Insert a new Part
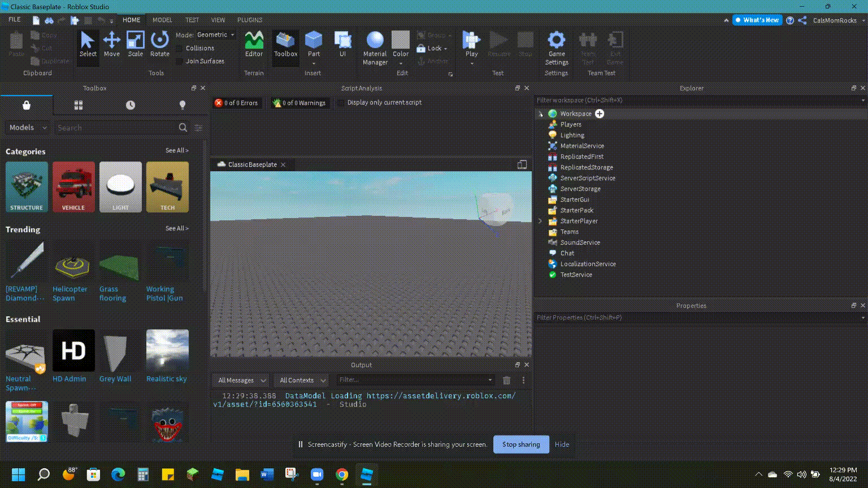The image size is (868, 488). pos(314,45)
